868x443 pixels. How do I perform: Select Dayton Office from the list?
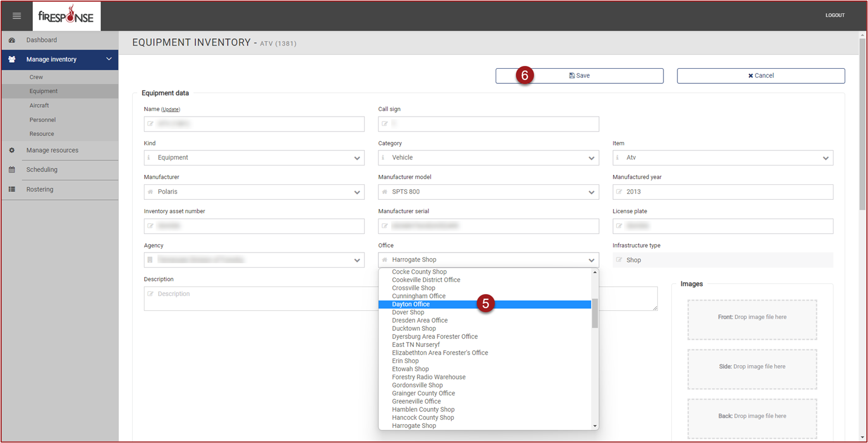[411, 304]
